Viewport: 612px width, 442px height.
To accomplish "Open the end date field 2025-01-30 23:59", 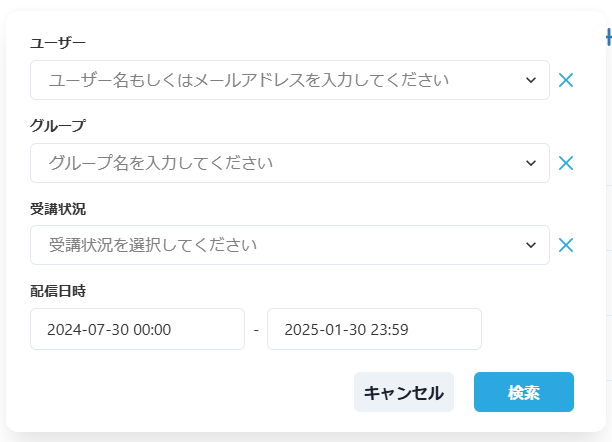I will tap(374, 329).
